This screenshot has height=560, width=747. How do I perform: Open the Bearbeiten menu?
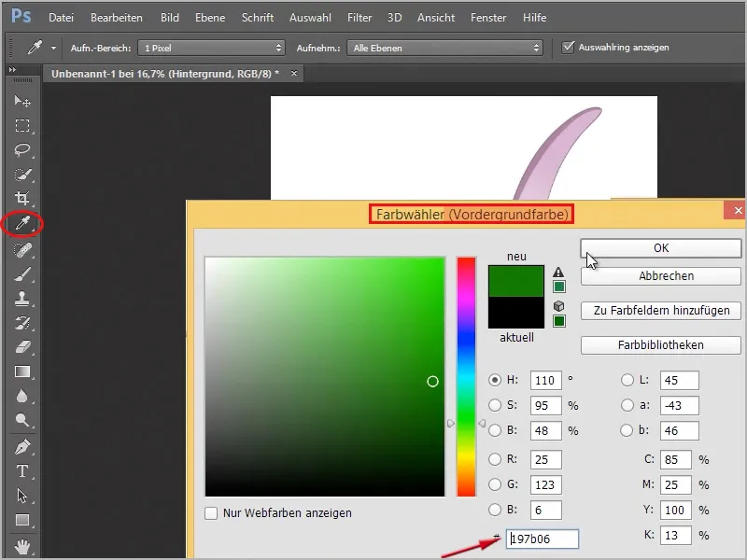pyautogui.click(x=116, y=18)
